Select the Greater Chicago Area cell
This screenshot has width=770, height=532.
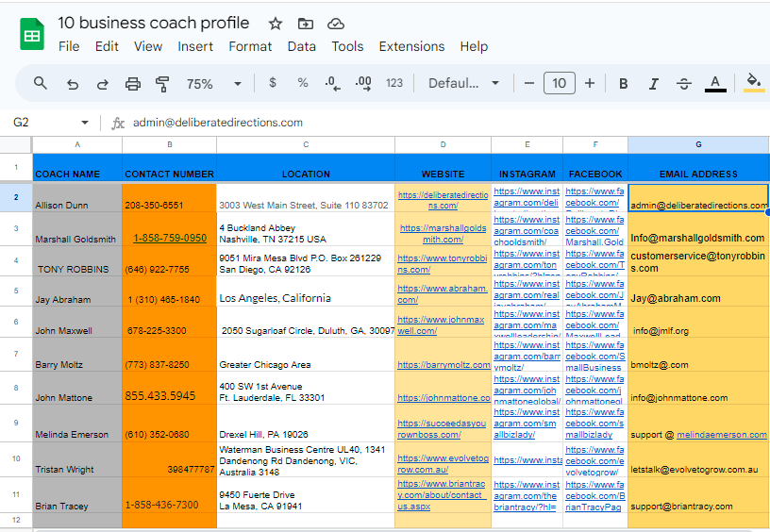coord(306,355)
